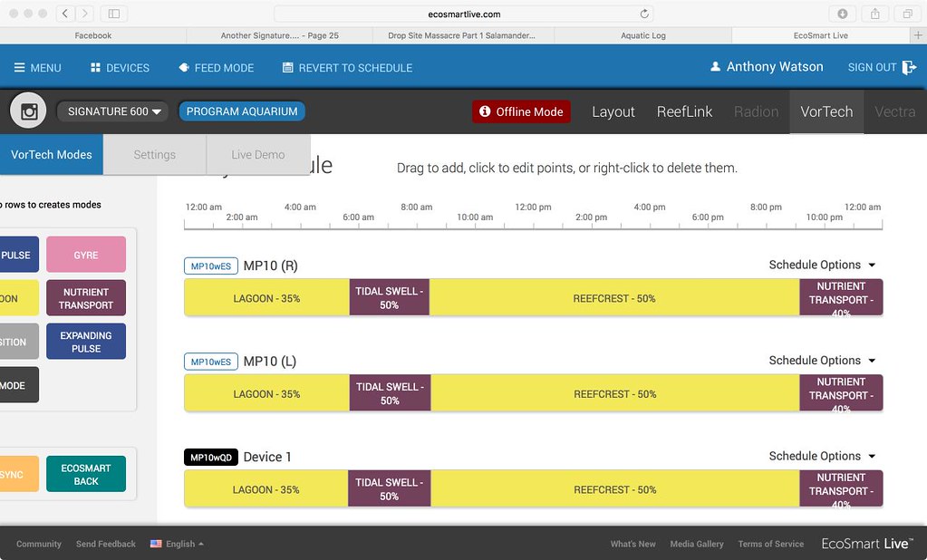Screen dimensions: 927x560
Task: Click the sign out door icon
Action: (x=909, y=67)
